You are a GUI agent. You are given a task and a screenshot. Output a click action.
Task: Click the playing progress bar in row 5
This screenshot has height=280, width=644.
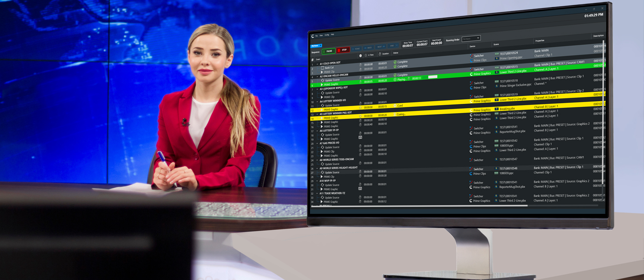(432, 77)
